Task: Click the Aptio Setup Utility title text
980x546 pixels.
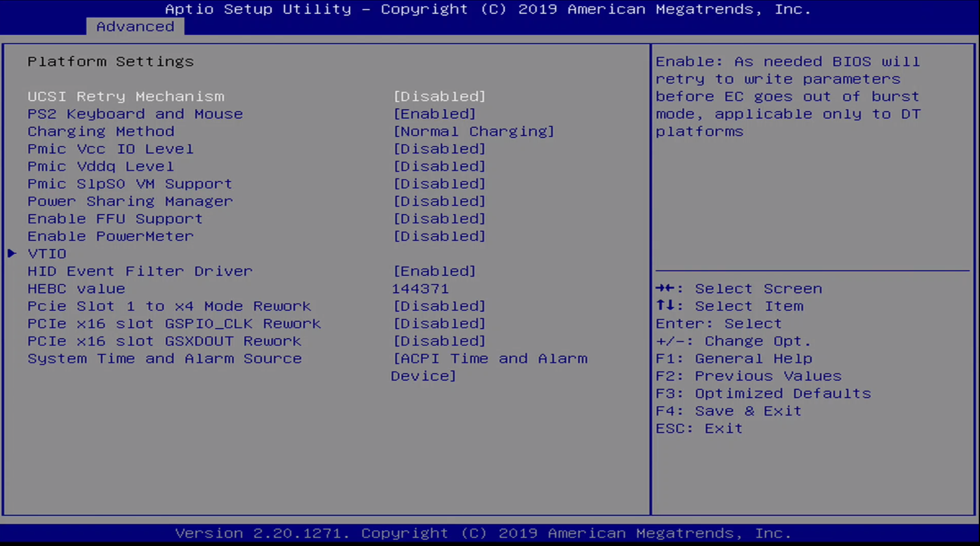Action: tap(488, 9)
